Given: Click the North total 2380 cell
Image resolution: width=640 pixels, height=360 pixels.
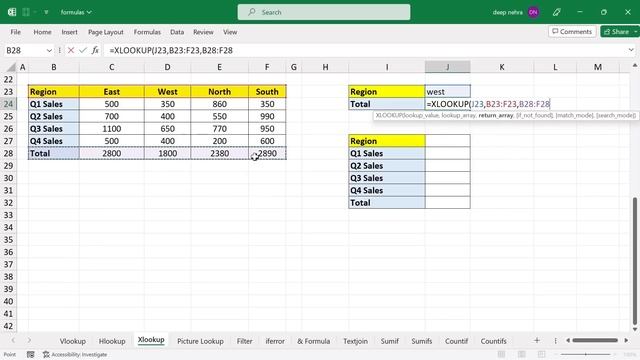Looking at the screenshot, I should click(x=219, y=153).
